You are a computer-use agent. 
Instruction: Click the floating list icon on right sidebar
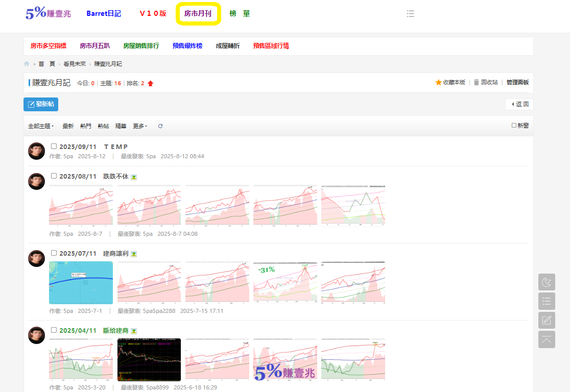[547, 301]
